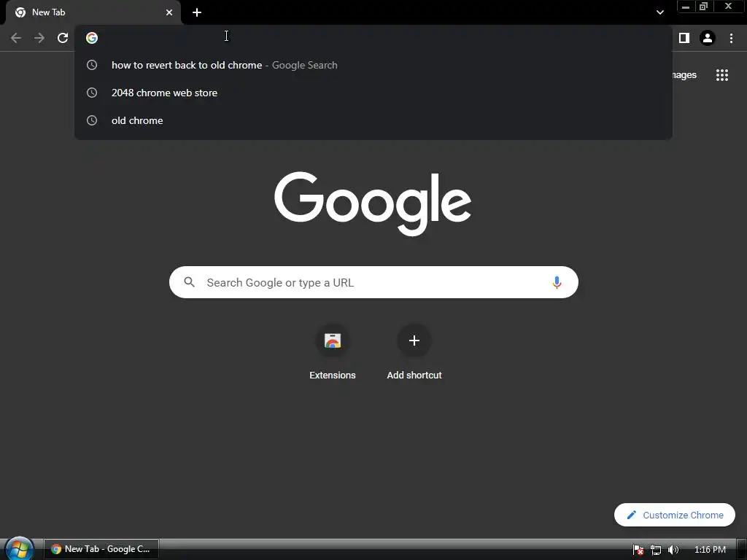Click the clock icon beside 2048 chrome web store
The image size is (747, 560).
92,93
